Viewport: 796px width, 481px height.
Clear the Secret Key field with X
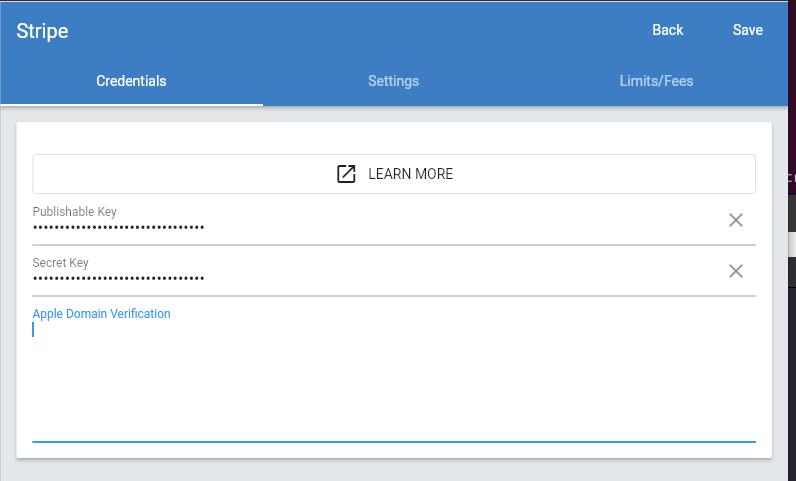[736, 271]
